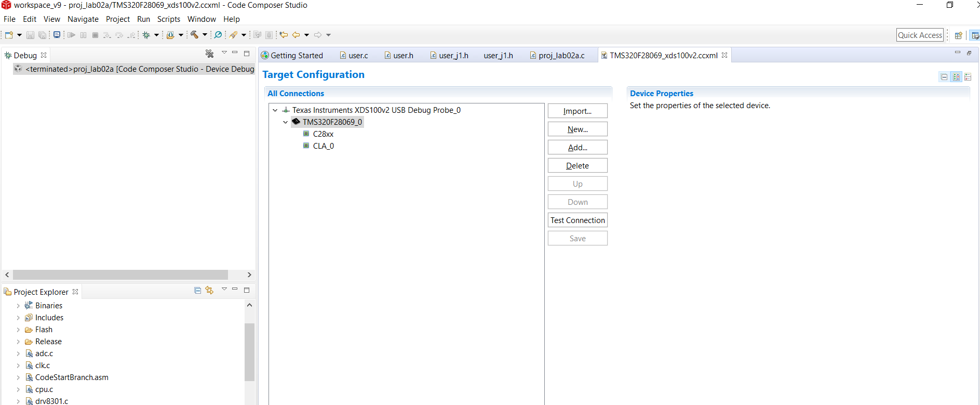
Task: Click the Import... button
Action: click(578, 111)
